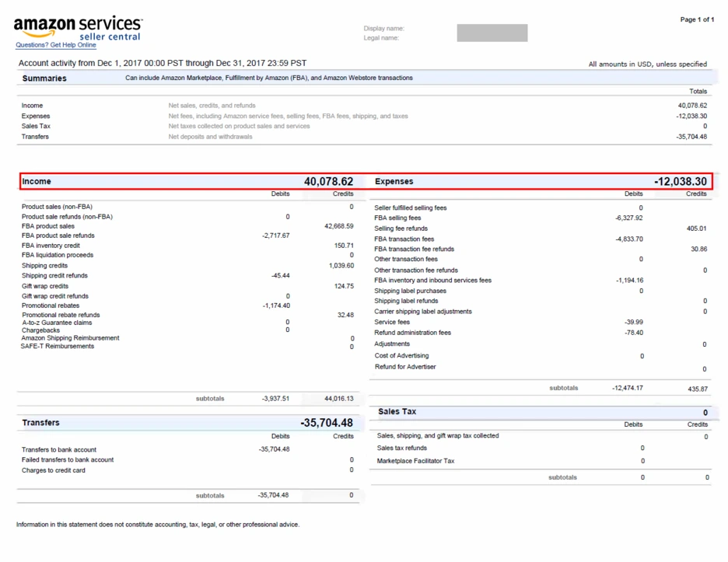This screenshot has width=728, height=562.
Task: Click Income credits subtotal 44,016.13
Action: click(x=339, y=398)
